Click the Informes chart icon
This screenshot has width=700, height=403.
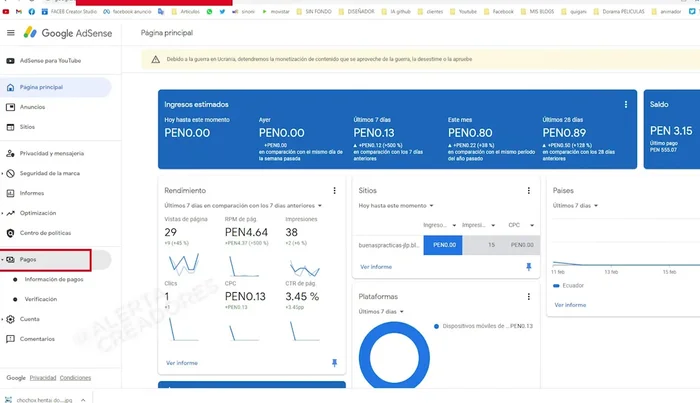[x=10, y=193]
